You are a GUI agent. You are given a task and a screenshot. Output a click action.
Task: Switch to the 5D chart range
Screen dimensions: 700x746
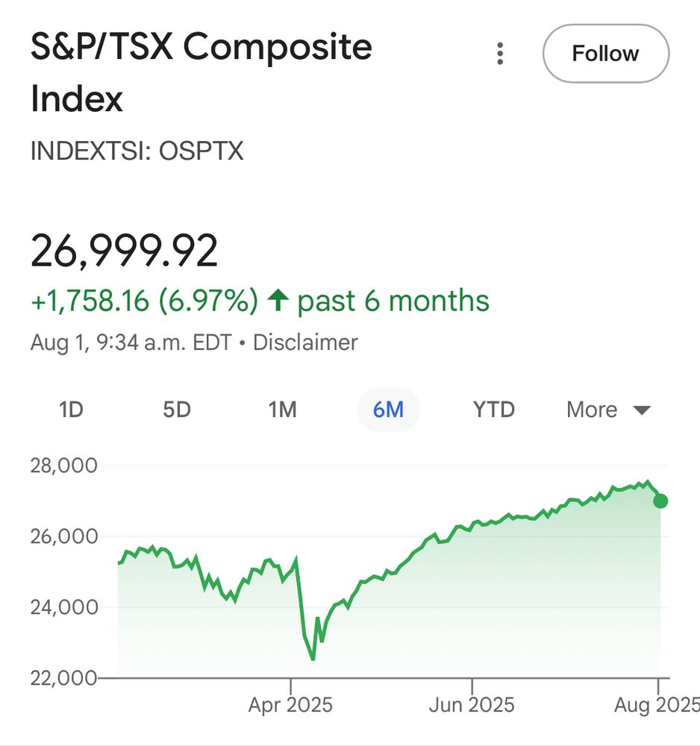(x=177, y=410)
